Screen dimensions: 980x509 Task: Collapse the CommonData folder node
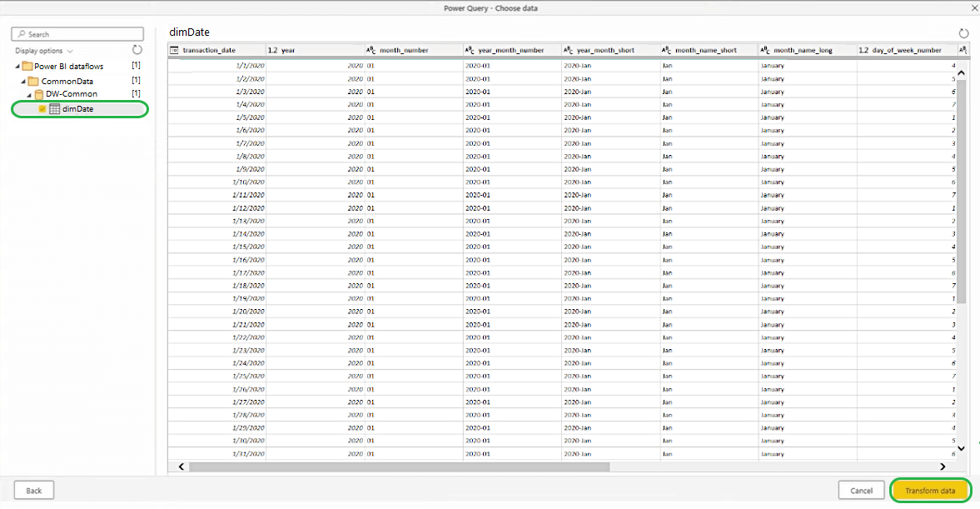point(23,81)
